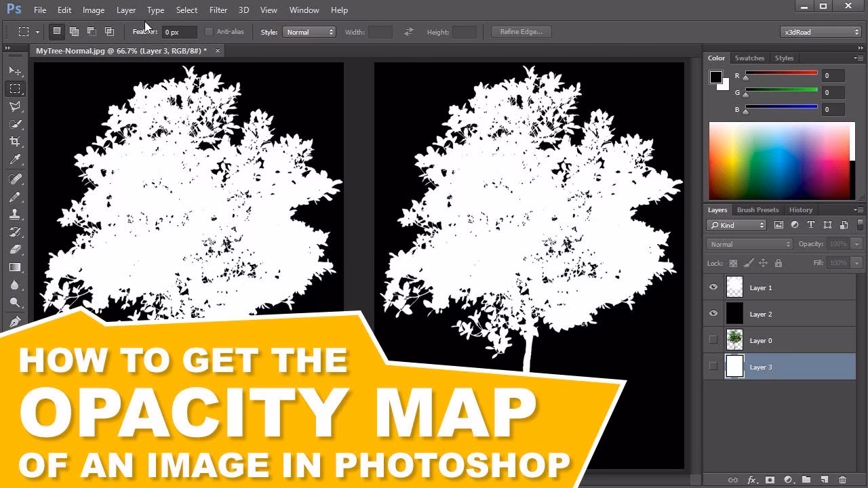This screenshot has width=868, height=488.
Task: Create a new layer with the new layer icon
Action: (x=824, y=479)
